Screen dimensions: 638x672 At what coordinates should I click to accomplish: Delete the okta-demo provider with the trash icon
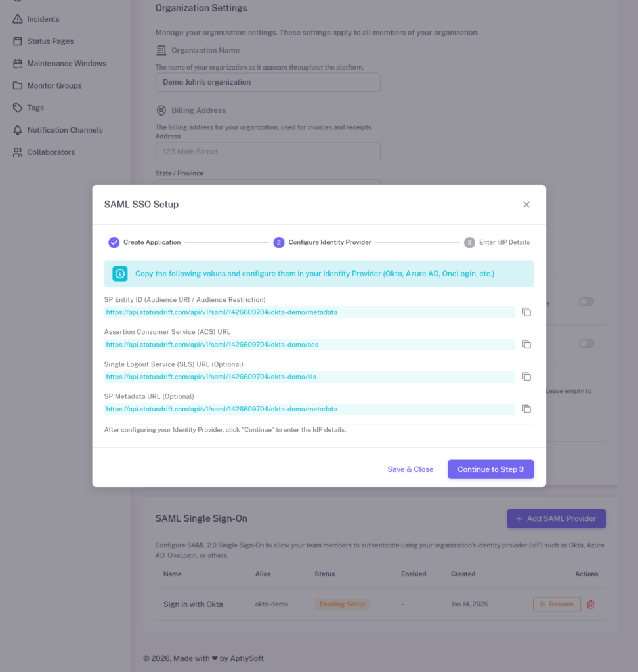[590, 604]
